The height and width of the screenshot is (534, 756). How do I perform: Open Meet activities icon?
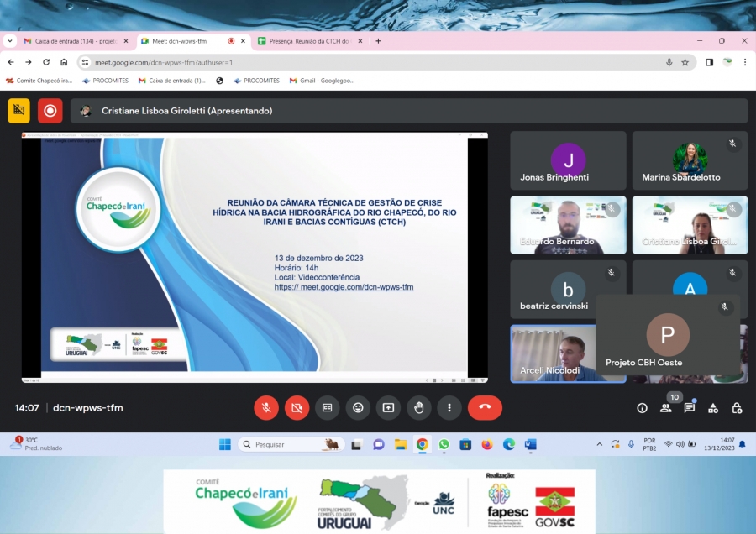(713, 408)
